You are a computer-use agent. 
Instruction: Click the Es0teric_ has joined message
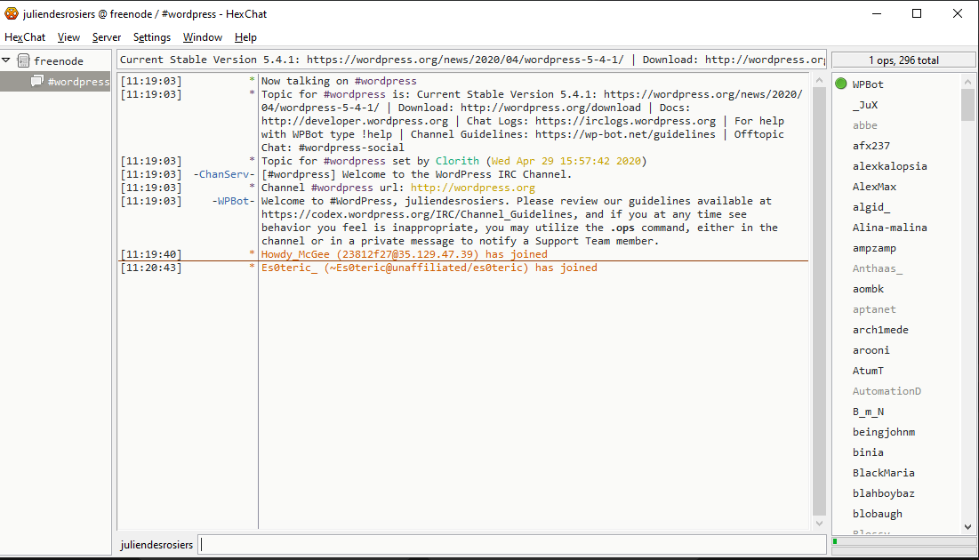click(x=429, y=268)
